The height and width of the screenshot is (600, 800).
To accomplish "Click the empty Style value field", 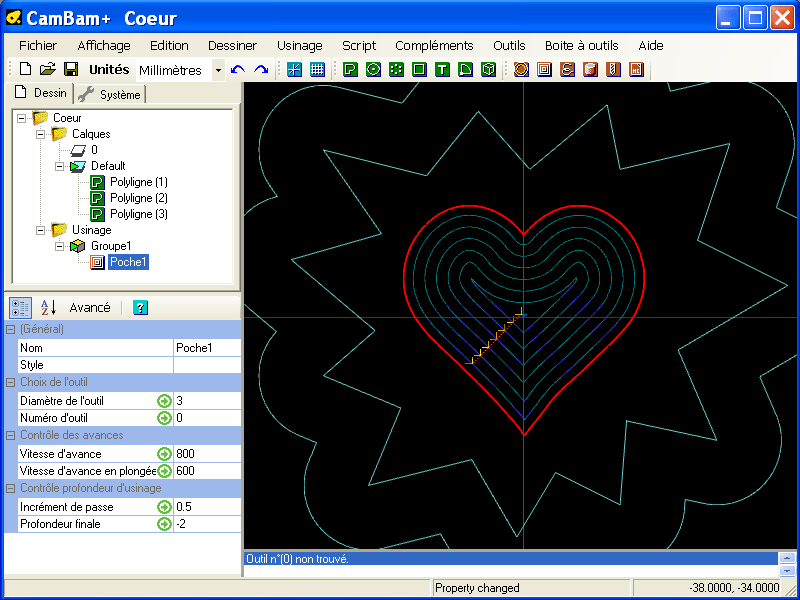I will point(207,365).
